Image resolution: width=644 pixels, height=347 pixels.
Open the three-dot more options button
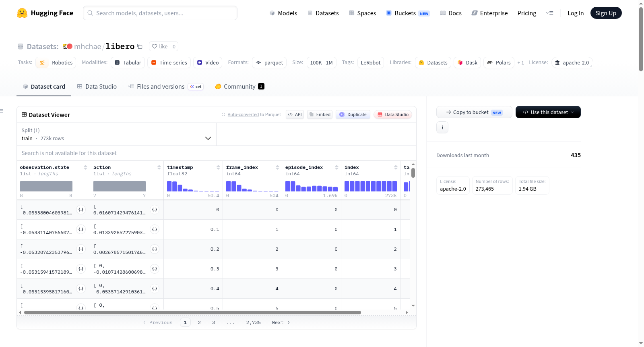[442, 127]
